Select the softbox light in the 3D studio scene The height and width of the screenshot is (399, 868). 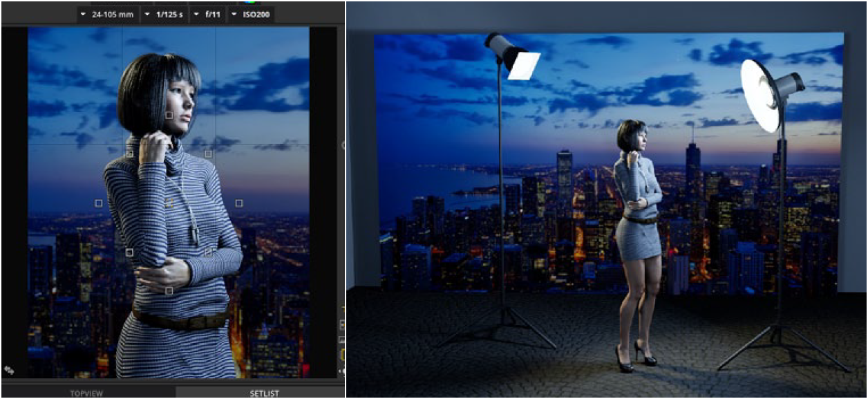tap(512, 57)
